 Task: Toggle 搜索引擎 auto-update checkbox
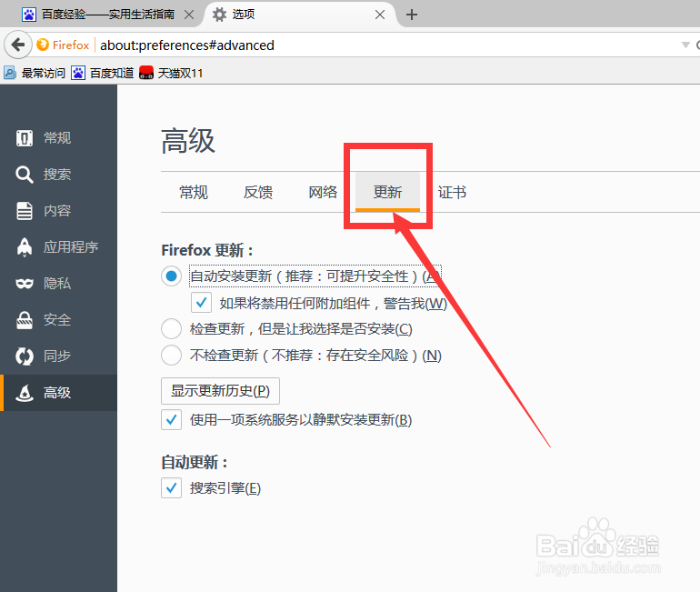[172, 488]
